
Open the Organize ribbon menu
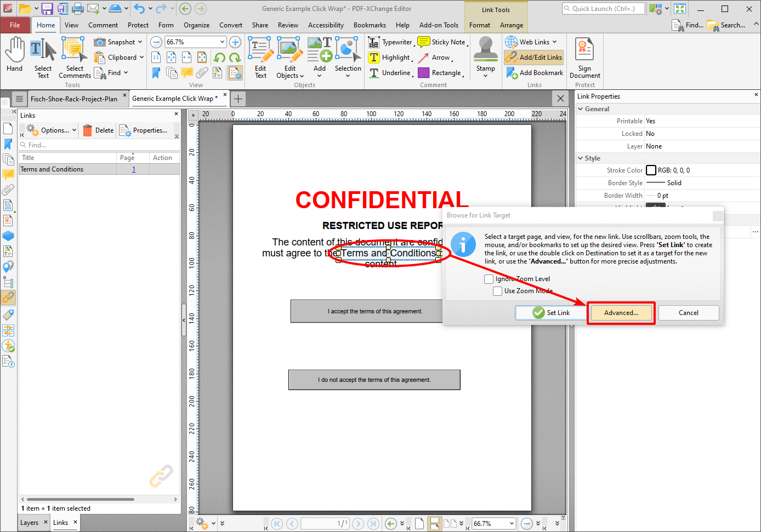coord(196,25)
